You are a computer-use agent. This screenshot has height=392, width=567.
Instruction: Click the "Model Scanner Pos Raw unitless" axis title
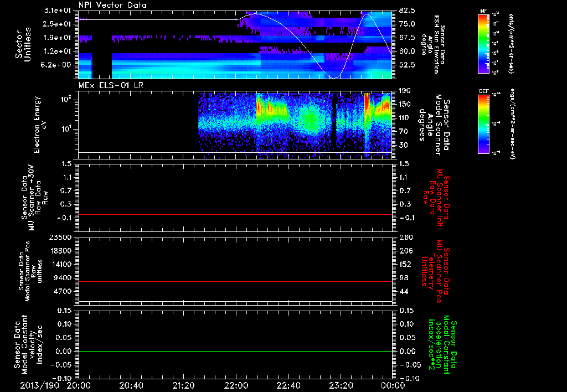(x=30, y=271)
